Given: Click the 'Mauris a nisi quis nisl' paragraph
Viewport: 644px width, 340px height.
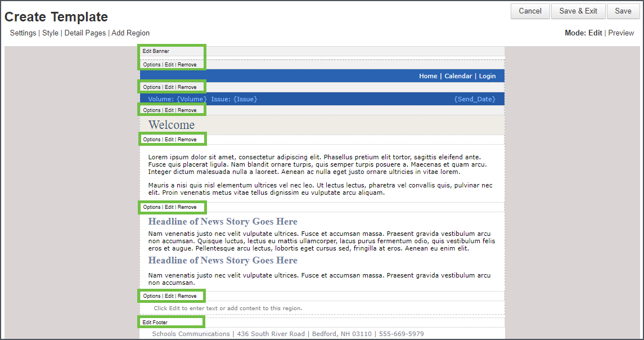Looking at the screenshot, I should 321,189.
